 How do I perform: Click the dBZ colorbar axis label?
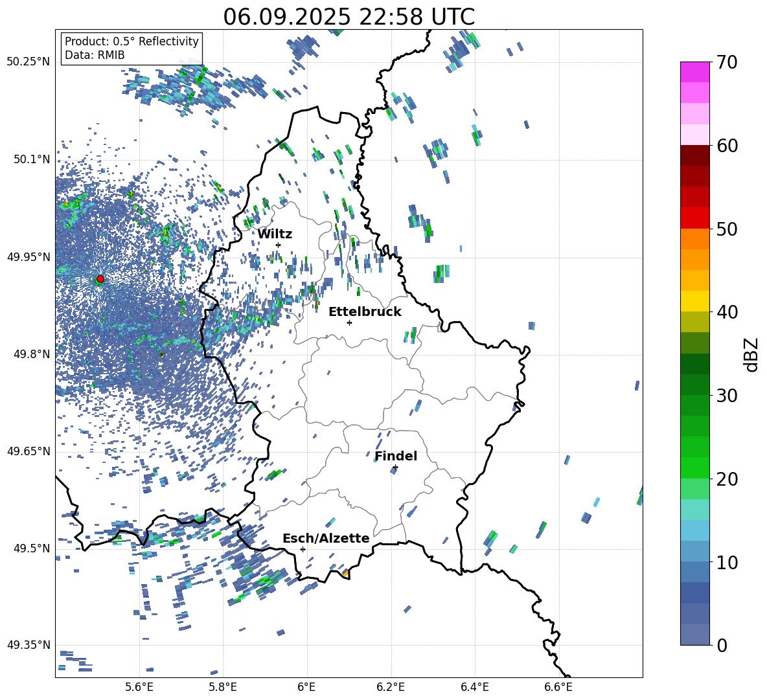752,354
